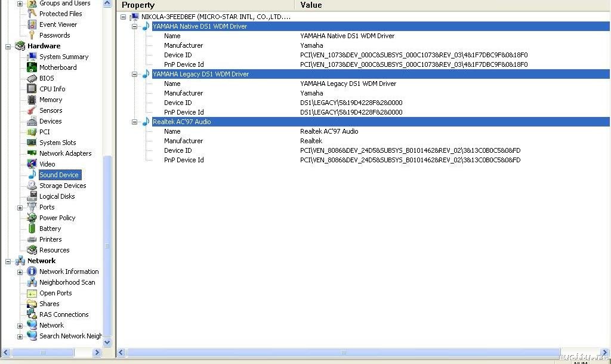Viewport: 611px width, 364px height.
Task: Click the Network category icon
Action: [20, 261]
